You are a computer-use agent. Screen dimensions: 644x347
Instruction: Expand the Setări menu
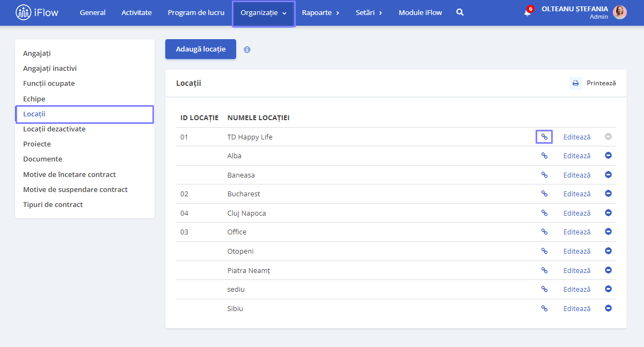pyautogui.click(x=369, y=13)
